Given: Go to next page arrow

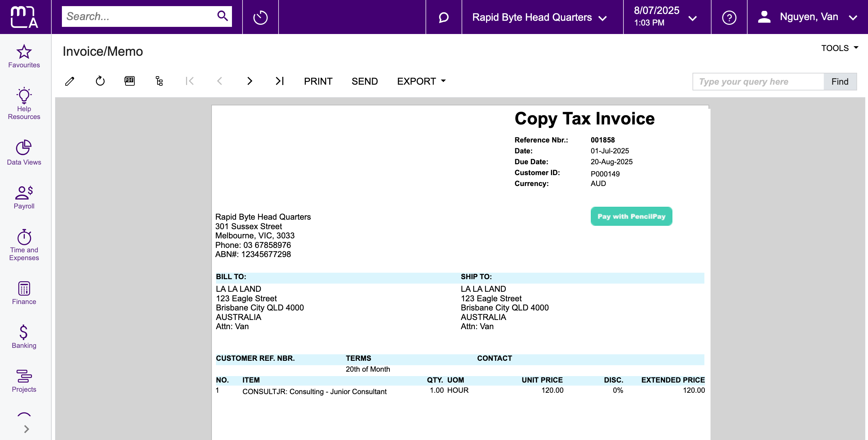Looking at the screenshot, I should click(250, 81).
